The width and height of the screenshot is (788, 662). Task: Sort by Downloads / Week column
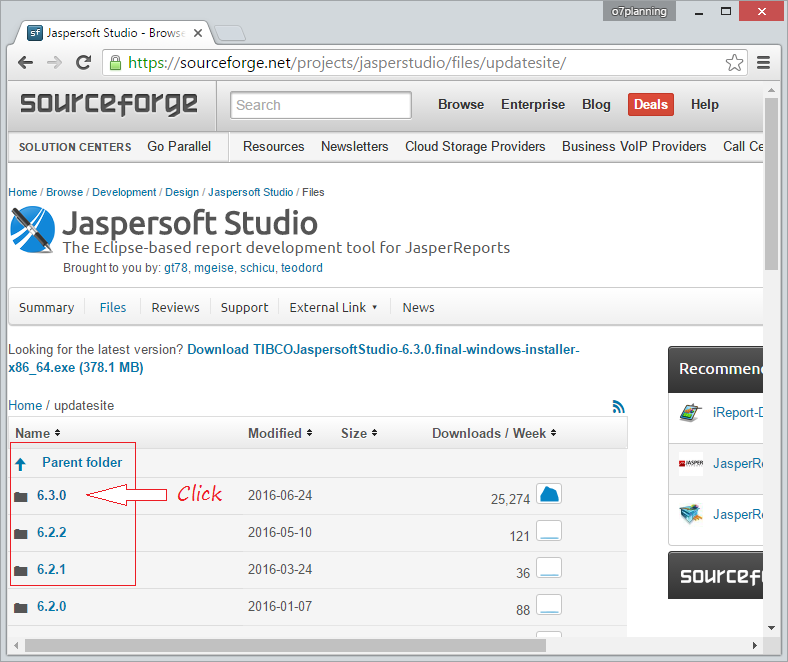(x=494, y=433)
